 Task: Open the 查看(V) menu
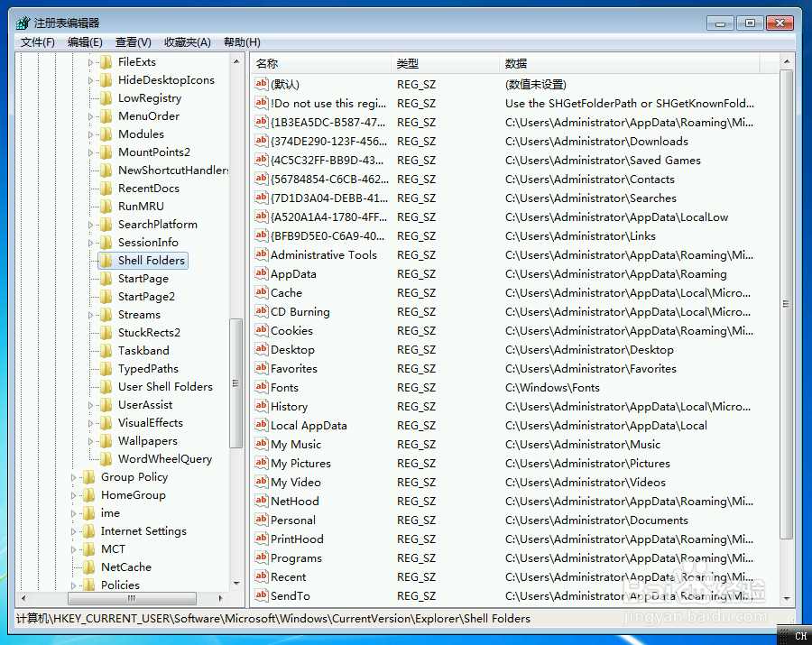pyautogui.click(x=132, y=41)
